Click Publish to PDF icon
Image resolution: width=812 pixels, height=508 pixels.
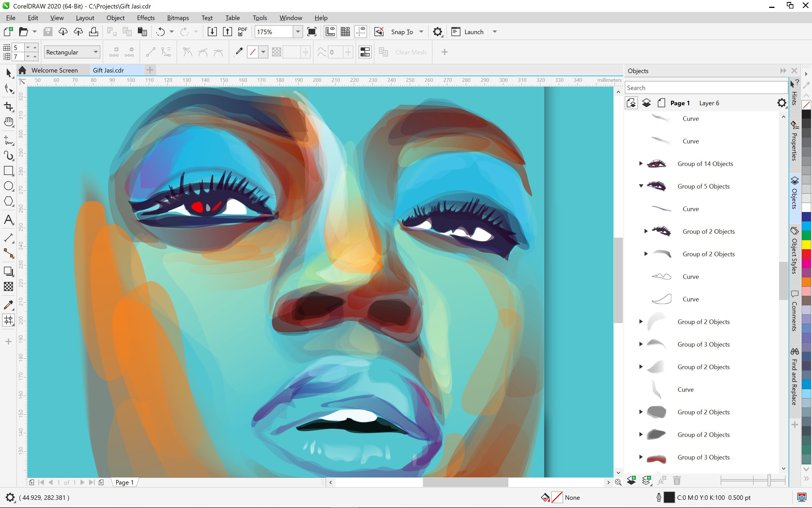click(x=242, y=32)
